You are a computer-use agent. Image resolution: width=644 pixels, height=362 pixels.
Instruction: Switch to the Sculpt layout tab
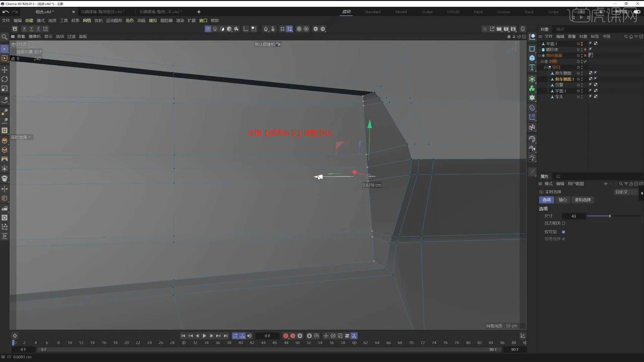point(427,12)
